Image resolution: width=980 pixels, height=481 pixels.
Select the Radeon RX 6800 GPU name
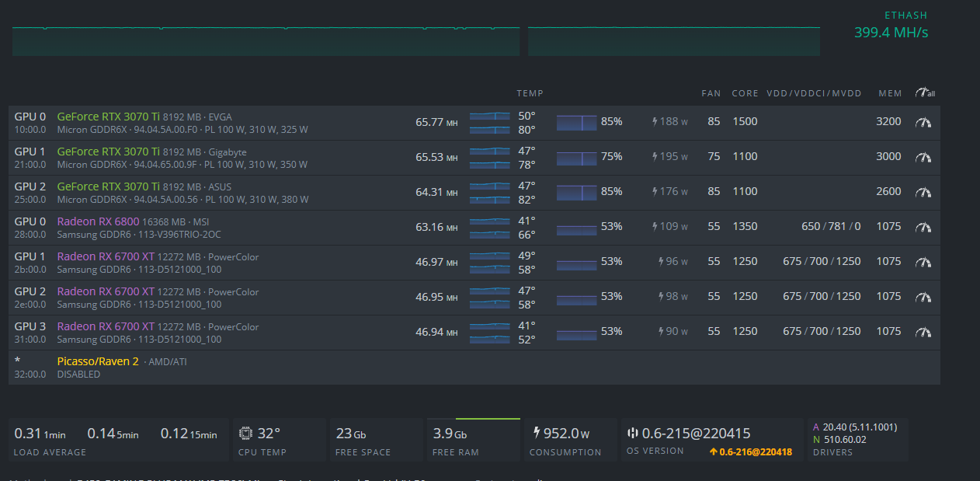coord(98,221)
